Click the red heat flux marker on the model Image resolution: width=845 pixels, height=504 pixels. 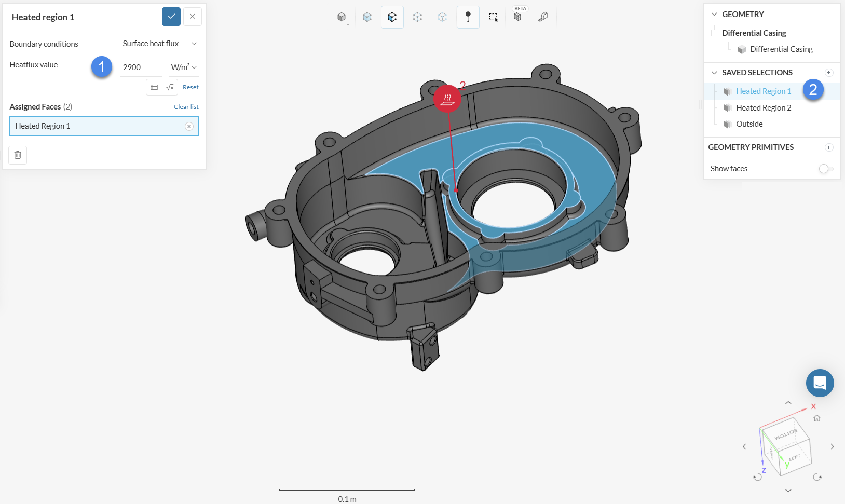(x=447, y=99)
